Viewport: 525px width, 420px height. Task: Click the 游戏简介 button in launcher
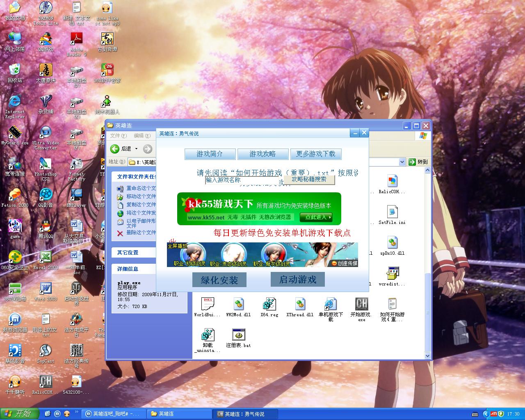pyautogui.click(x=210, y=154)
